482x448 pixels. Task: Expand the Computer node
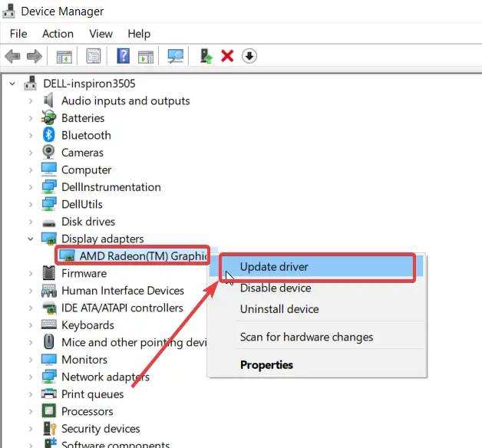coord(31,170)
